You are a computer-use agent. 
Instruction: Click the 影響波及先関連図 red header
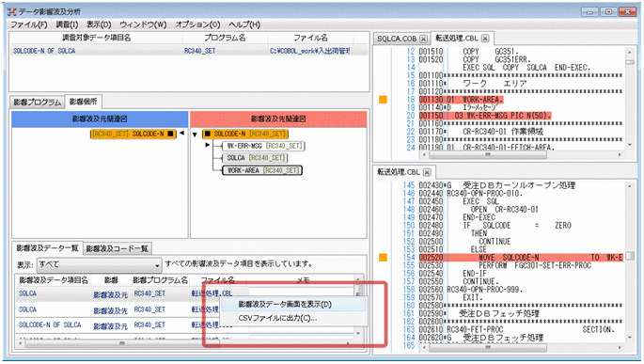click(x=278, y=119)
